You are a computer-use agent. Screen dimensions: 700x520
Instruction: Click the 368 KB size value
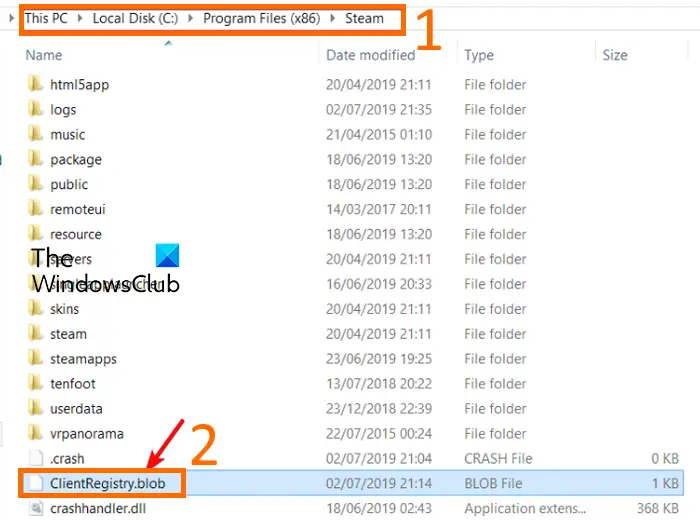(658, 508)
